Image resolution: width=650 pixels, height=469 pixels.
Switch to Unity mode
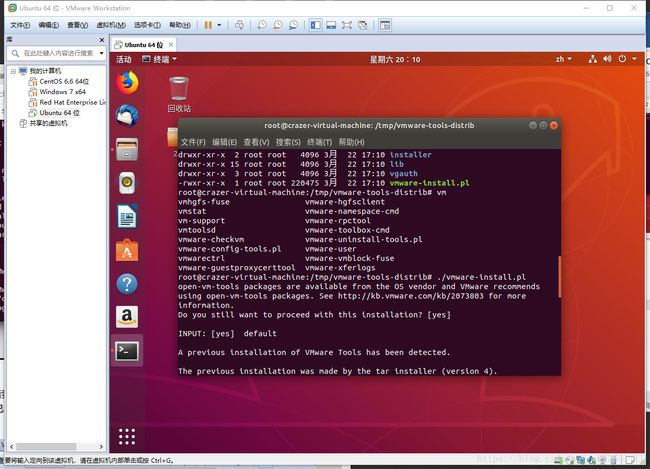[362, 25]
